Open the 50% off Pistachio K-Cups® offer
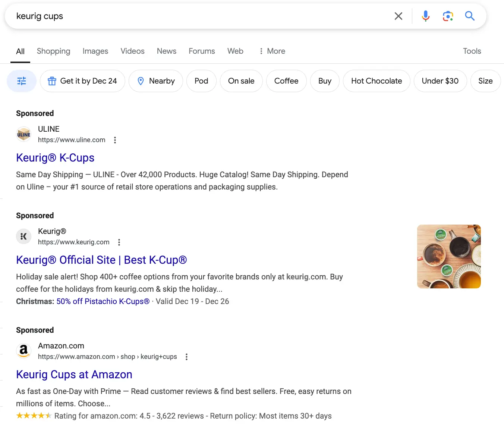 pos(103,301)
